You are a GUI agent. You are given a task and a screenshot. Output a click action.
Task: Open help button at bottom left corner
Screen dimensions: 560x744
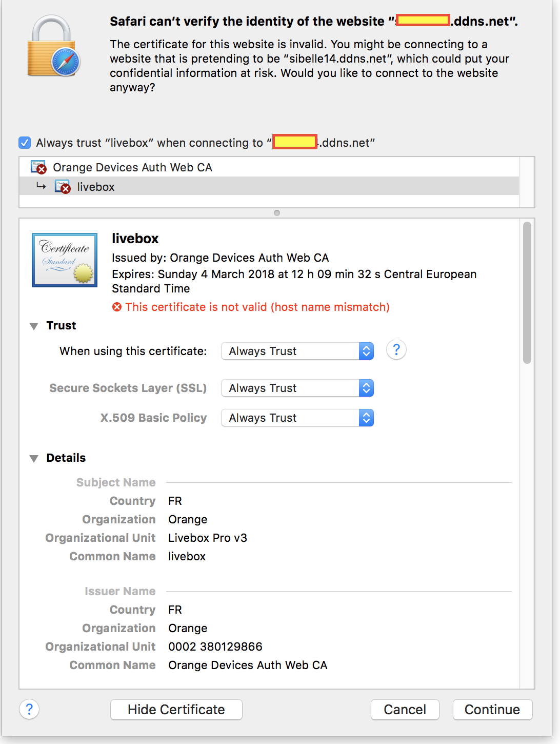click(x=29, y=709)
